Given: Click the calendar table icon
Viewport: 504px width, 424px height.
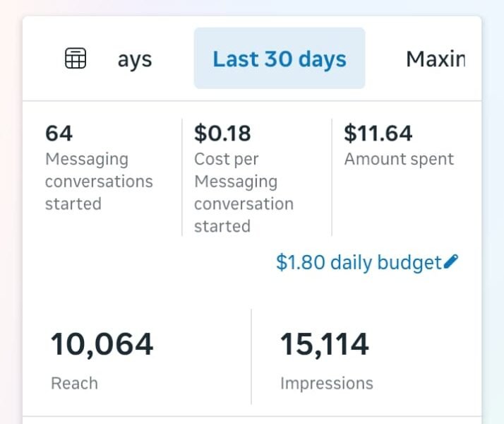Looking at the screenshot, I should click(76, 59).
